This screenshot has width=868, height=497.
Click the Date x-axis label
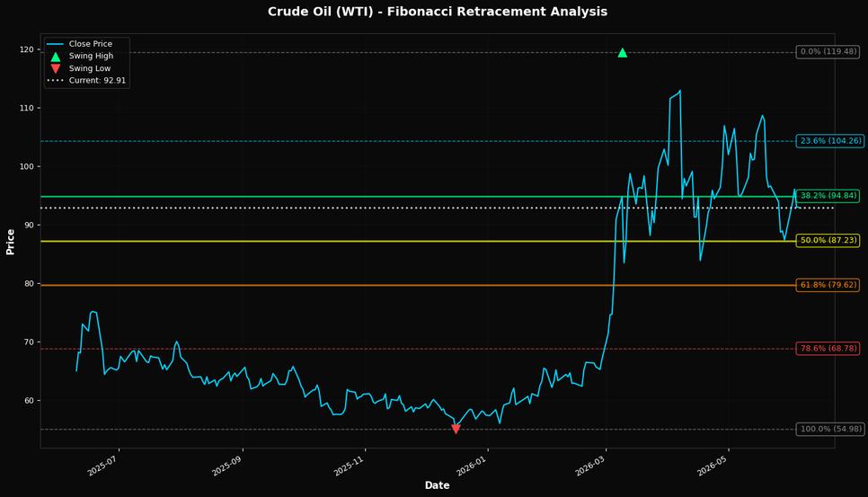point(437,485)
